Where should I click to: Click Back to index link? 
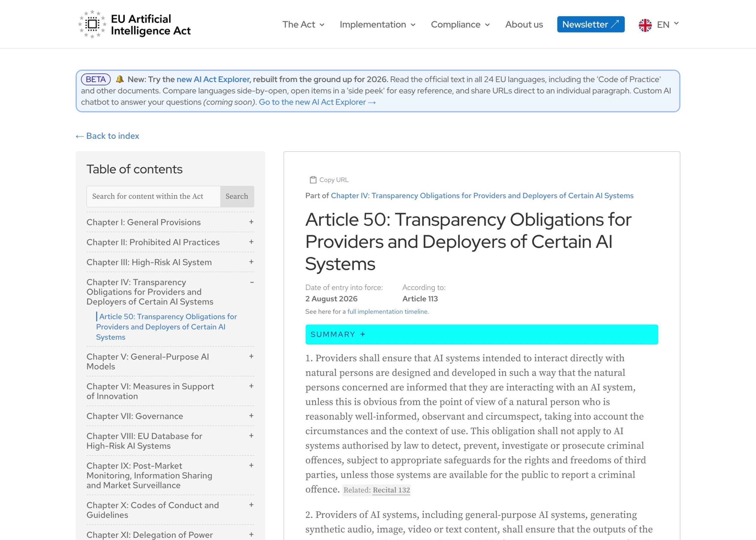point(107,136)
